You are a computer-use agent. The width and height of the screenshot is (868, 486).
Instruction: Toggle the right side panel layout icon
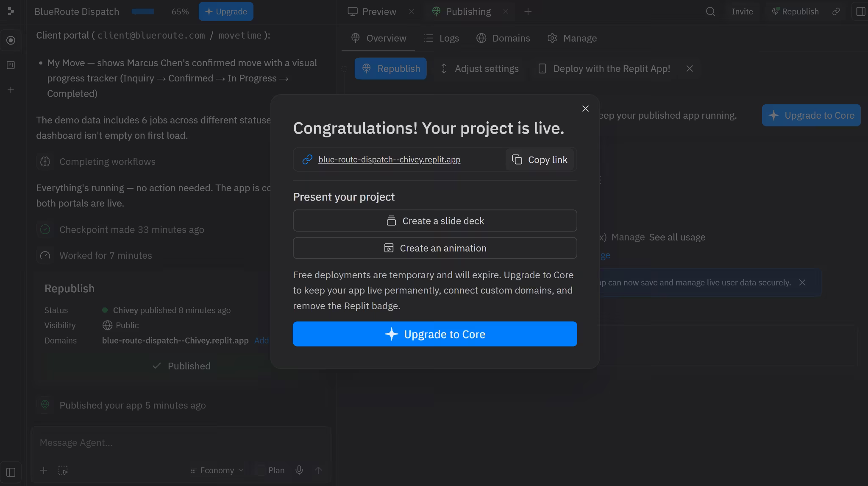860,11
